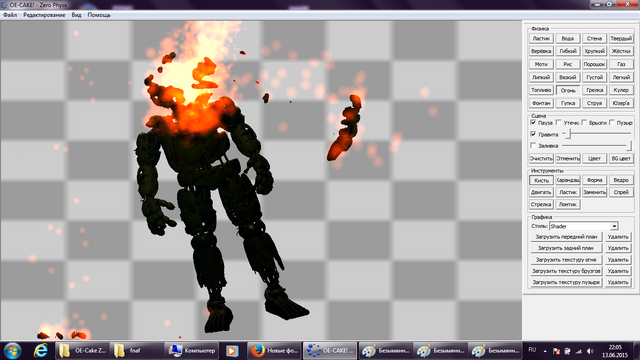Viewport: 640px width, 360px height.
Task: Select the Топливо material button
Action: pos(541,90)
